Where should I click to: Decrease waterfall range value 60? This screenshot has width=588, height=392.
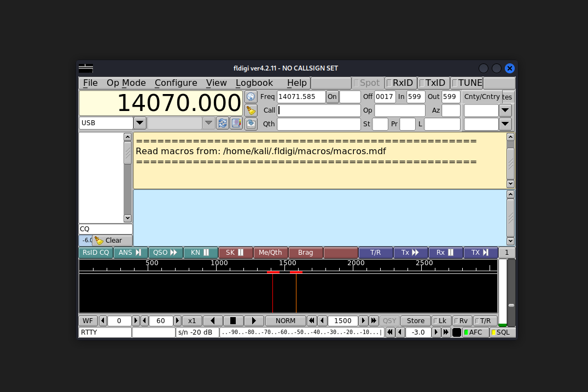tap(144, 321)
